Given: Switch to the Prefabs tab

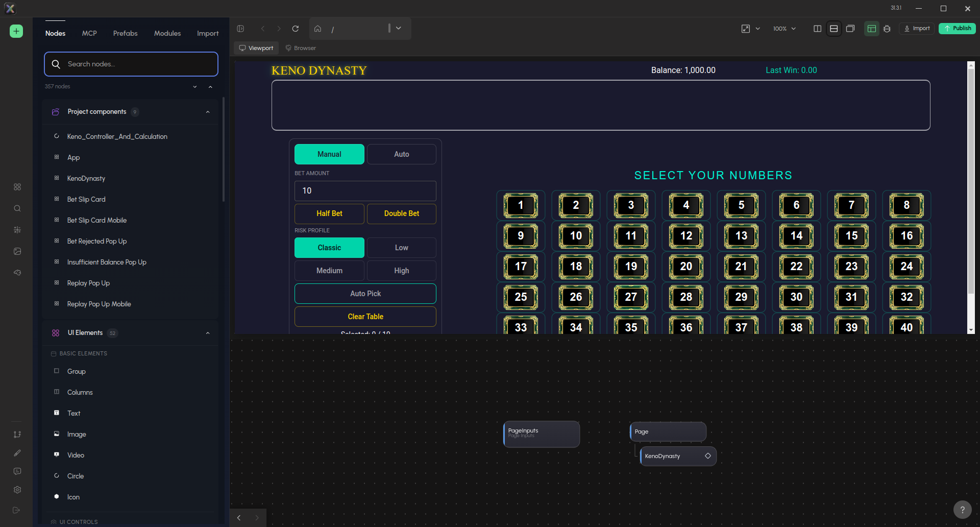Looking at the screenshot, I should tap(126, 33).
